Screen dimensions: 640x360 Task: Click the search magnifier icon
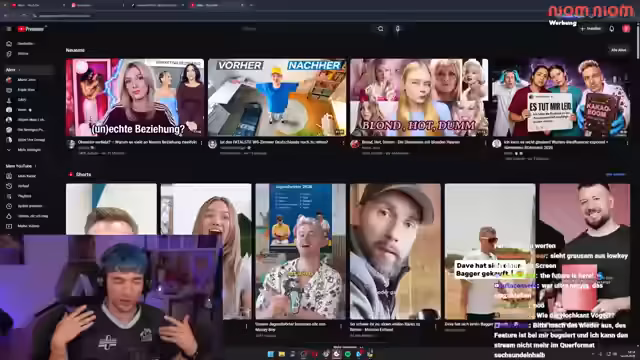(x=380, y=29)
